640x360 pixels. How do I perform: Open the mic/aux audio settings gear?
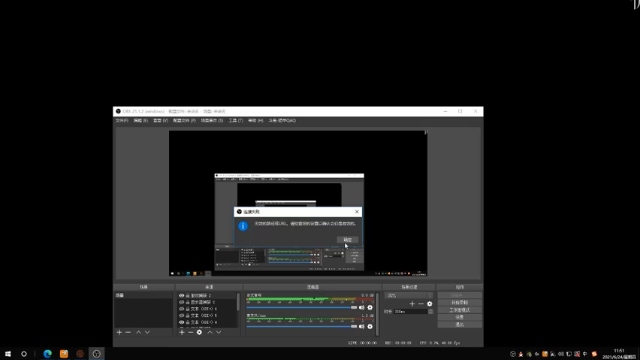point(370,326)
